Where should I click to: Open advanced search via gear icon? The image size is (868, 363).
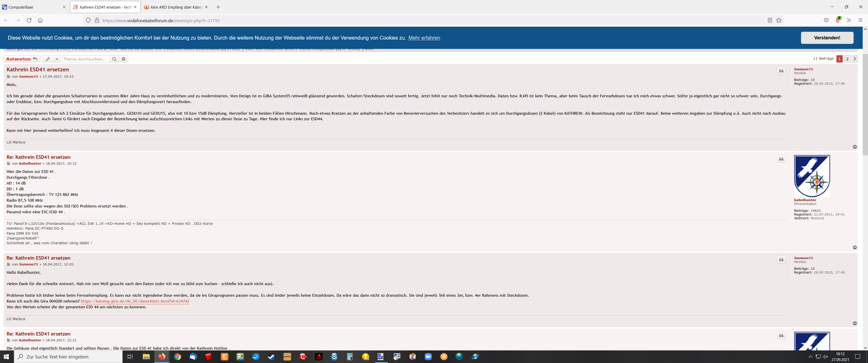point(124,59)
